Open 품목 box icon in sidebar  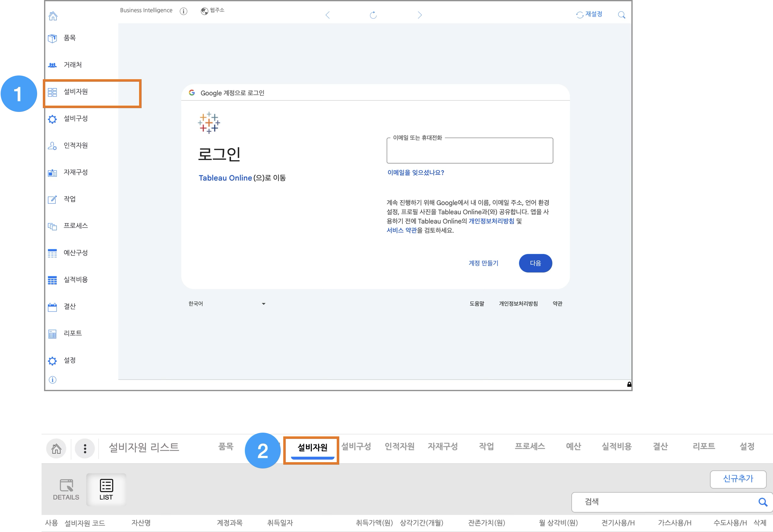52,38
